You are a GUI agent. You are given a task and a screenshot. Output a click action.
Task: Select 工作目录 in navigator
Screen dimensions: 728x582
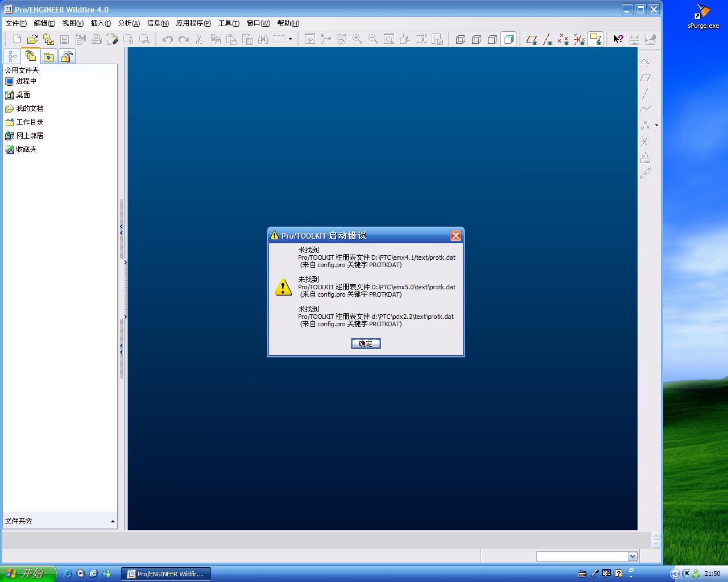[x=24, y=122]
